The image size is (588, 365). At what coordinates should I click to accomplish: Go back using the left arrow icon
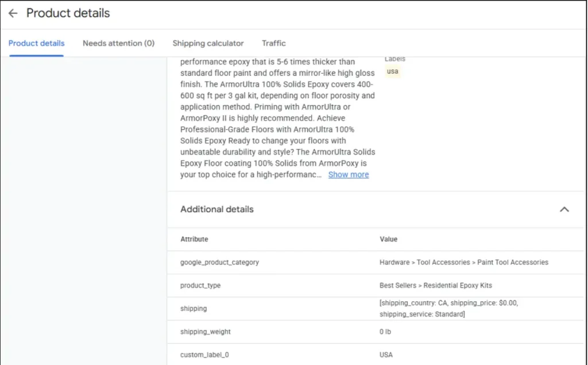tap(13, 14)
